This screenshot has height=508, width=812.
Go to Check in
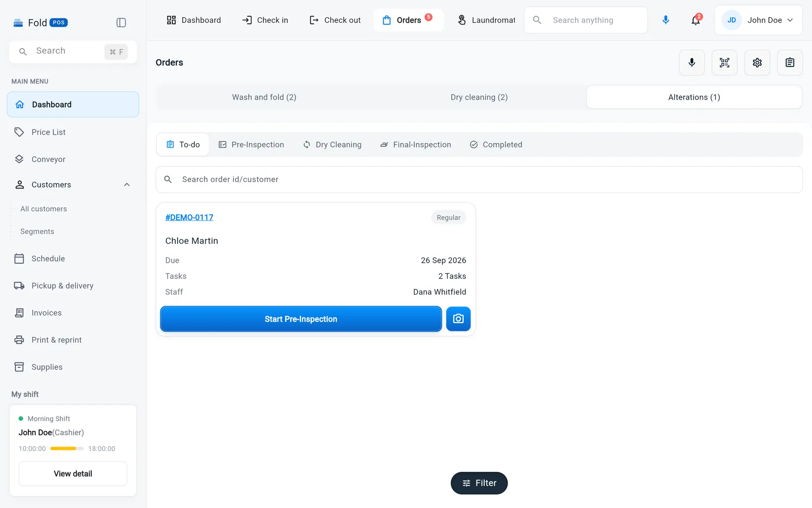(265, 20)
